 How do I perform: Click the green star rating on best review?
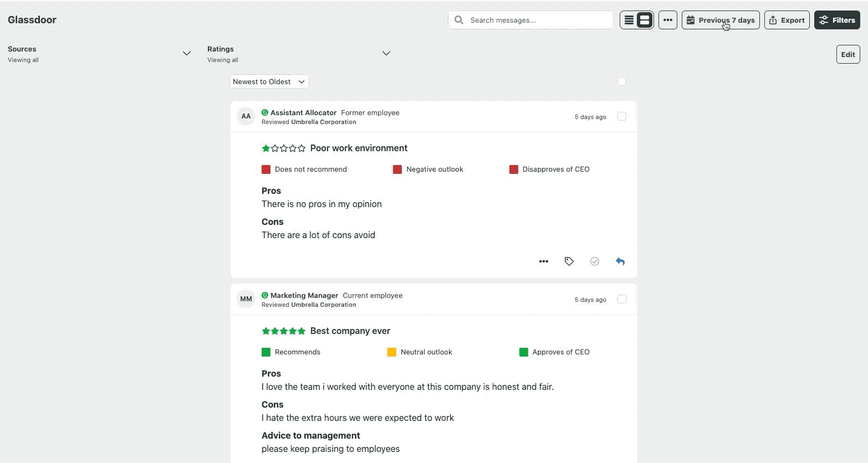point(283,331)
